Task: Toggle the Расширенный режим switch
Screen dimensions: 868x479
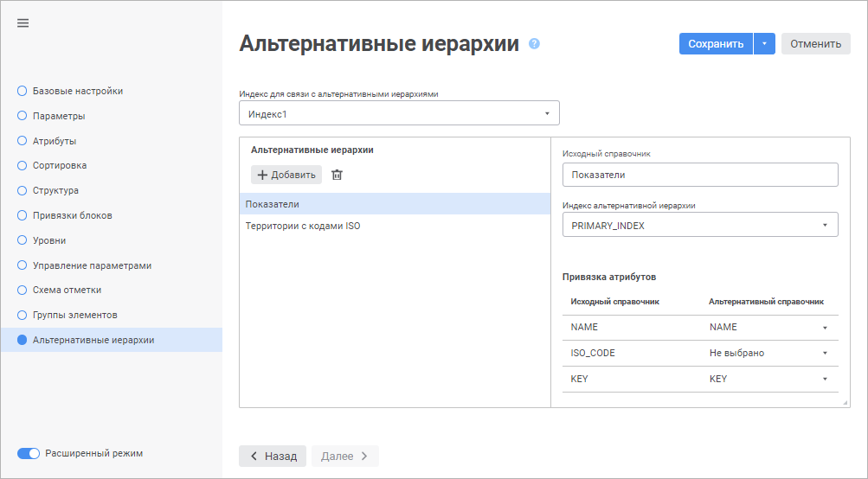Action: 29,453
